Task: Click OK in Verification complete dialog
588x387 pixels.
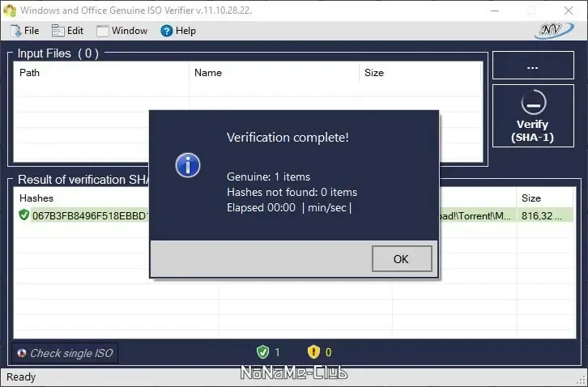Action: pyautogui.click(x=402, y=259)
